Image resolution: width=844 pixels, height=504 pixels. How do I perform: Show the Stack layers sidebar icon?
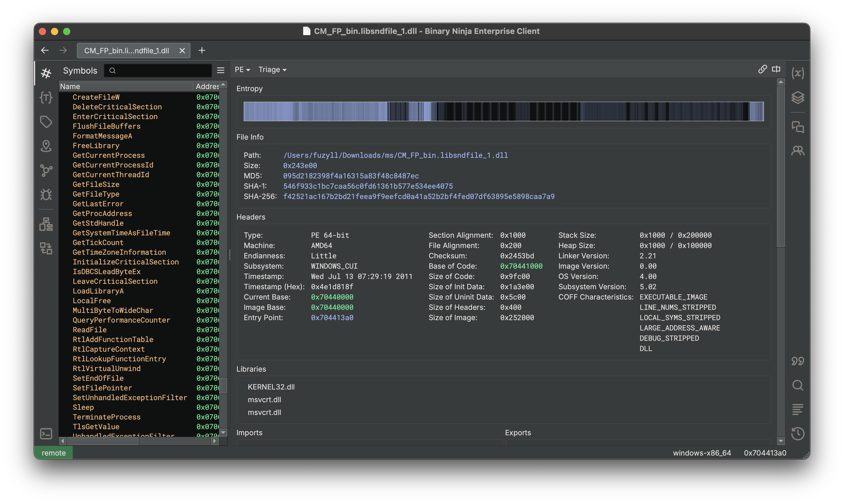(797, 98)
